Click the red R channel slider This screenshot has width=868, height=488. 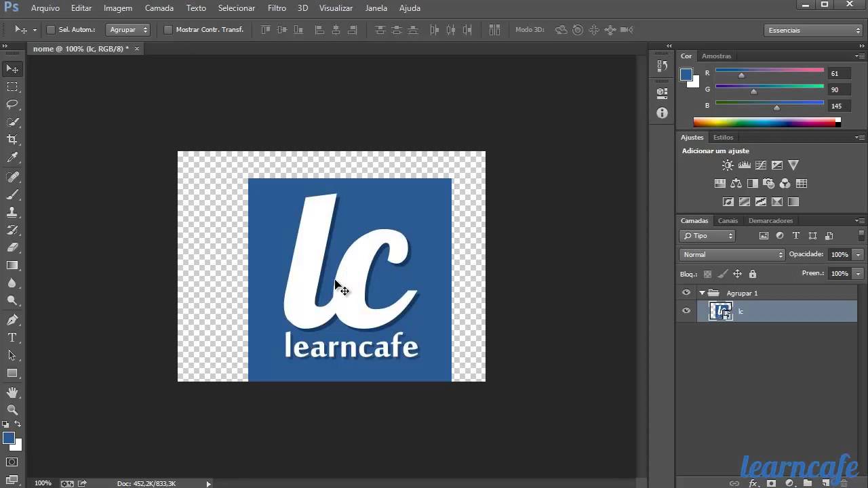[770, 70]
